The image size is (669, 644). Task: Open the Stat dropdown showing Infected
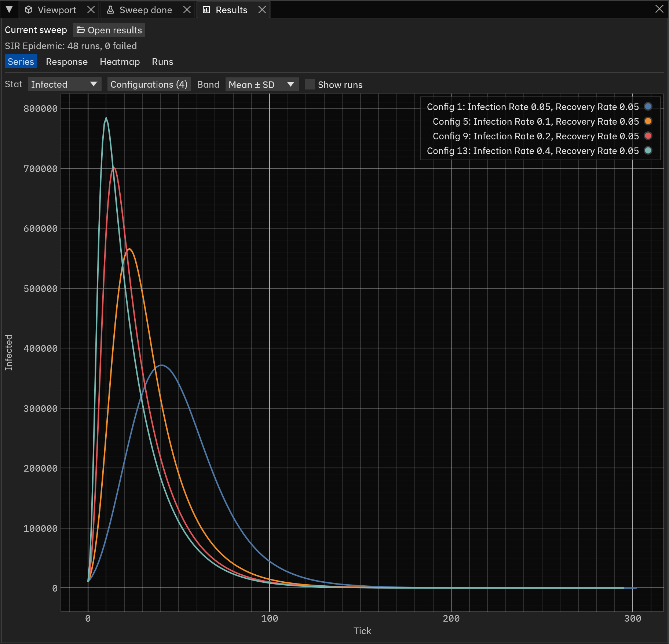65,84
